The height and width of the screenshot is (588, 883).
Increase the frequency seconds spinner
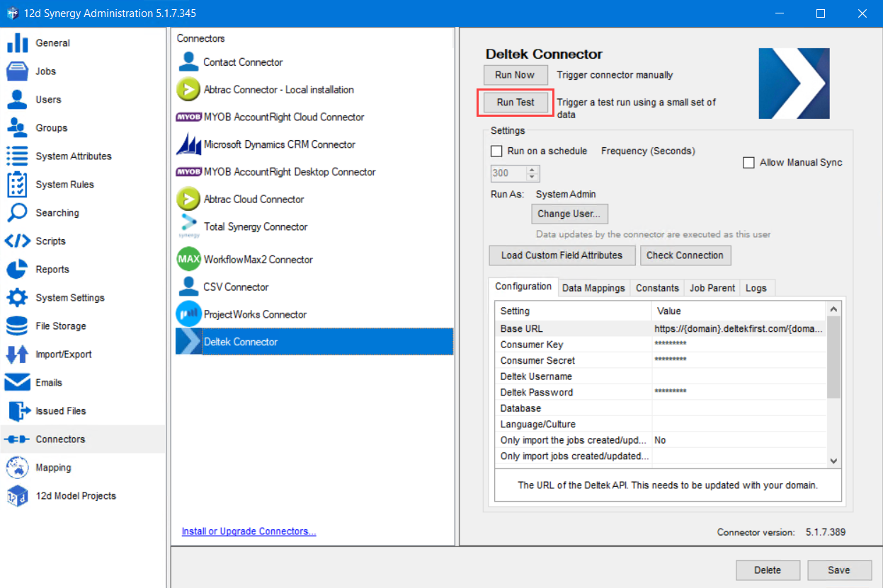(532, 170)
